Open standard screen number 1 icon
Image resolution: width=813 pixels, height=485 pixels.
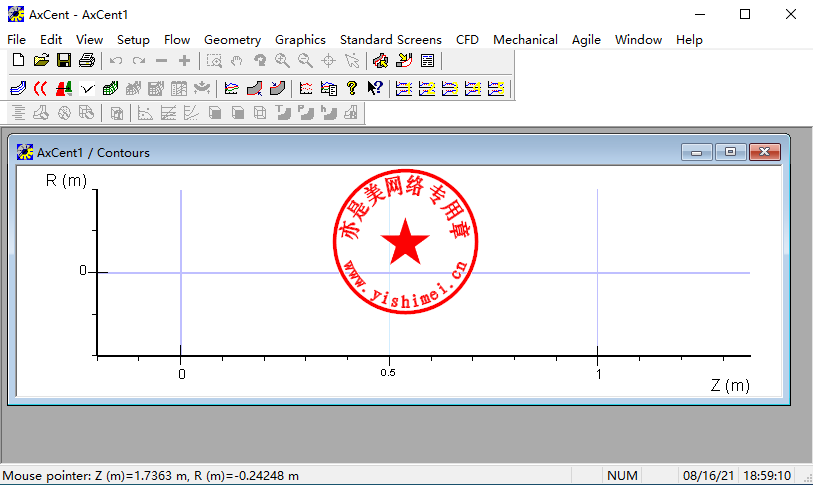pyautogui.click(x=404, y=89)
